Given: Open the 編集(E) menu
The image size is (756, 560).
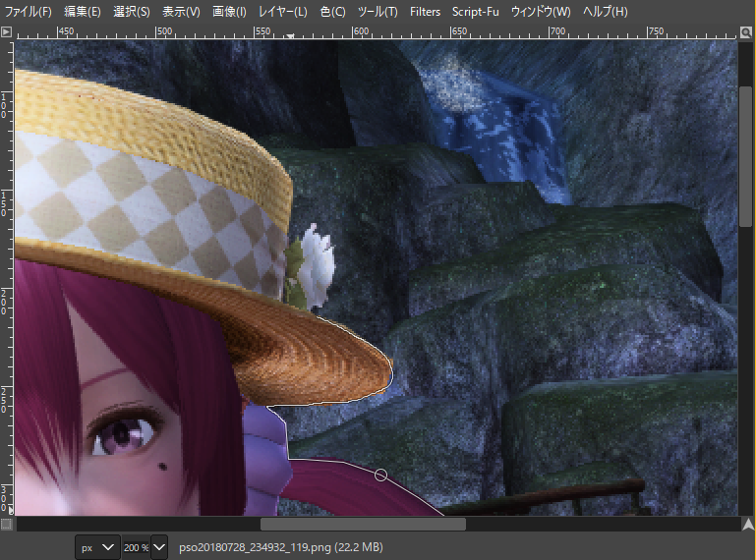Looking at the screenshot, I should click(x=83, y=12).
